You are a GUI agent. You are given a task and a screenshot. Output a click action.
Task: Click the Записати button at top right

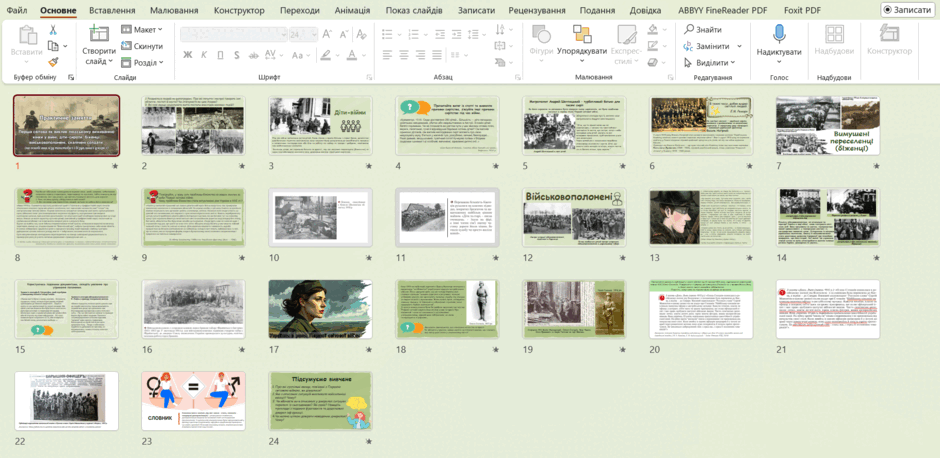click(x=908, y=10)
